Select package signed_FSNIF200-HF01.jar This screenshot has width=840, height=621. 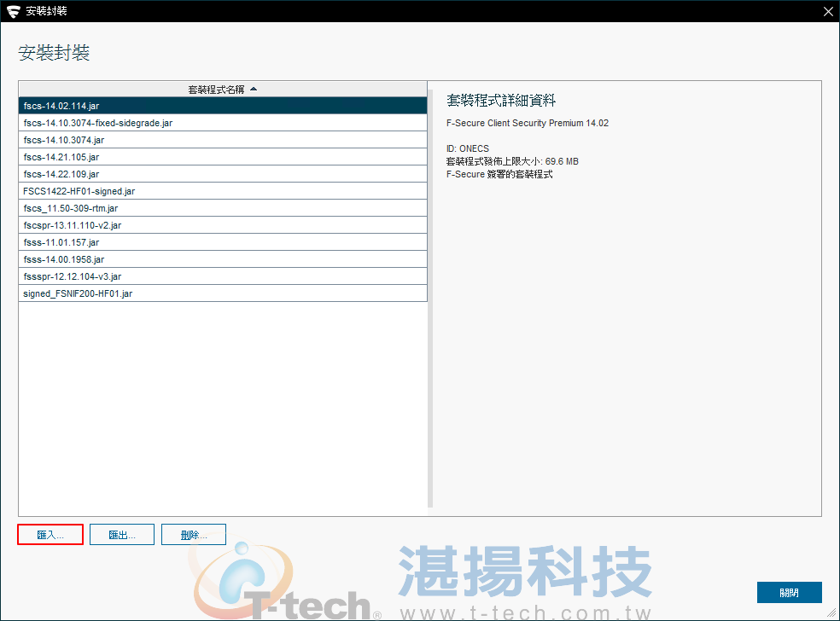pos(223,294)
